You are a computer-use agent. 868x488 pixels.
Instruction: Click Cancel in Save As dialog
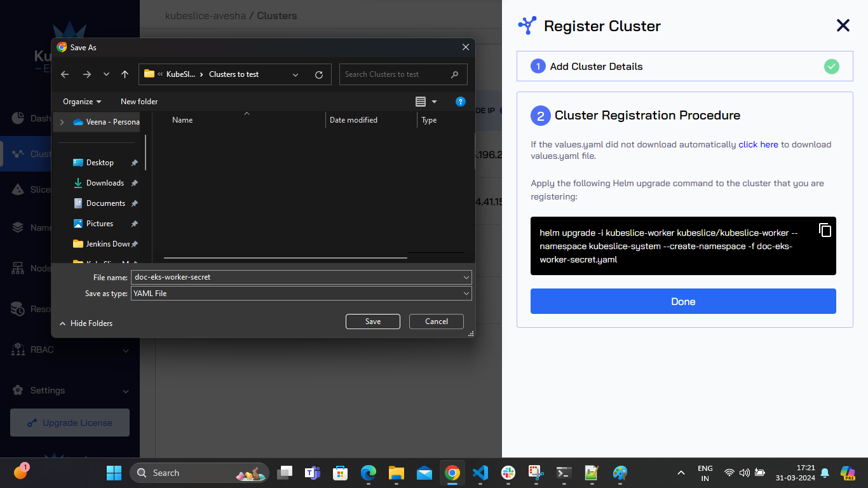[437, 322]
